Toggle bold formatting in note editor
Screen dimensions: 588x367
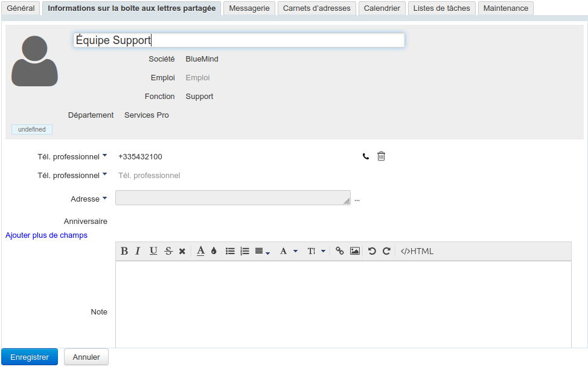[x=124, y=251]
